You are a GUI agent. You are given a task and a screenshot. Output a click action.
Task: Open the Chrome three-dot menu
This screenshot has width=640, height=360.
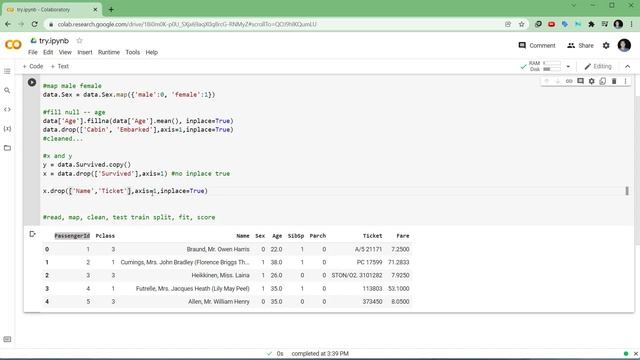631,24
